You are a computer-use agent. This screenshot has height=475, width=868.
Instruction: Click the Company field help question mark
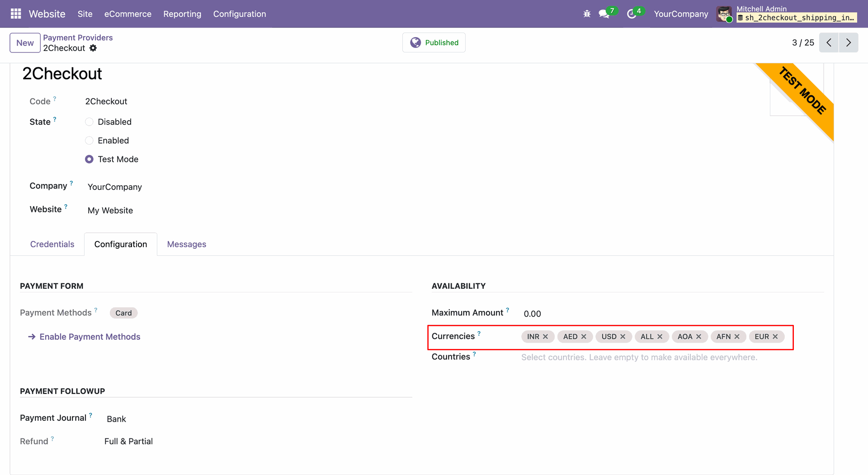pyautogui.click(x=71, y=183)
